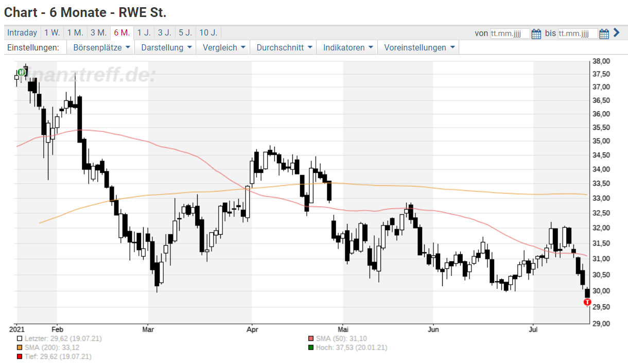This screenshot has height=364, width=628.
Task: Click the red Tief legend swatch
Action: click(20, 356)
